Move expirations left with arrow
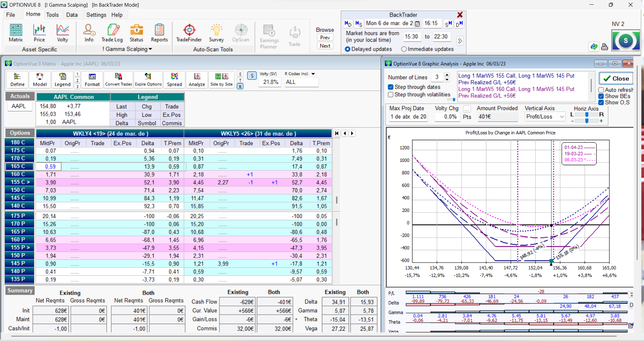This screenshot has height=341, width=644. point(345,133)
